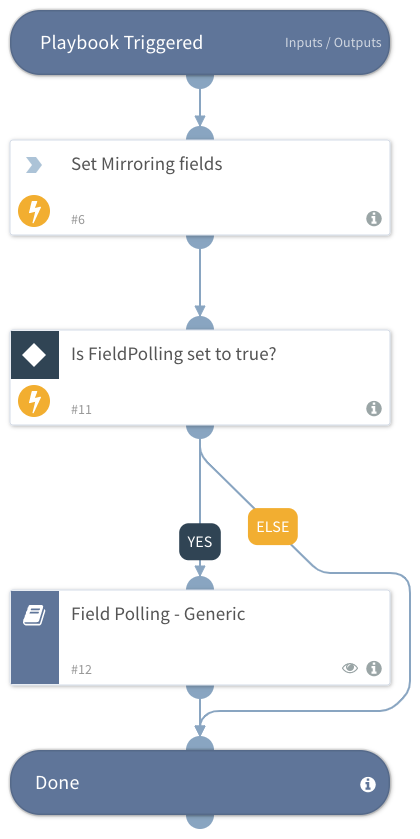Click the chevron icon beside Set Mirroring fields
The image size is (420, 839).
pyautogui.click(x=34, y=165)
